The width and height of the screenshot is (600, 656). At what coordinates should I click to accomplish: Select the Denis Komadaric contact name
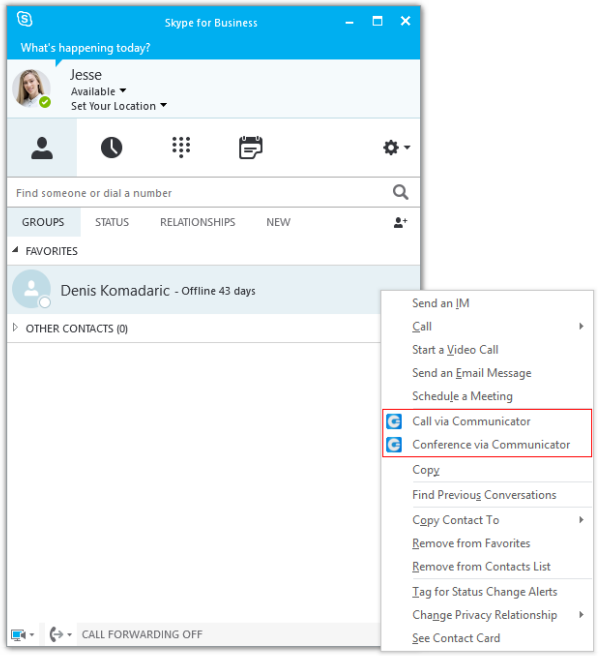click(x=115, y=290)
